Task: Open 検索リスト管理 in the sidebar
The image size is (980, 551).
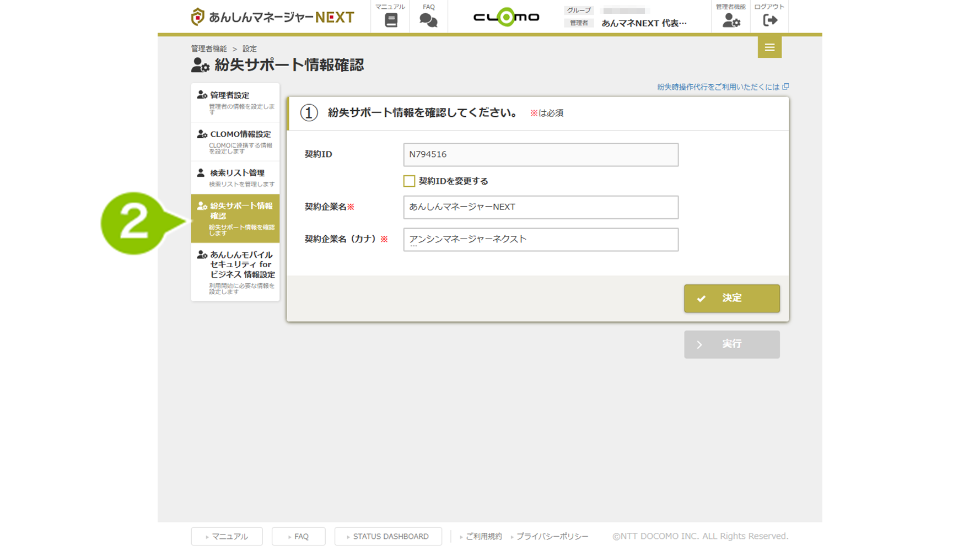Action: point(235,177)
